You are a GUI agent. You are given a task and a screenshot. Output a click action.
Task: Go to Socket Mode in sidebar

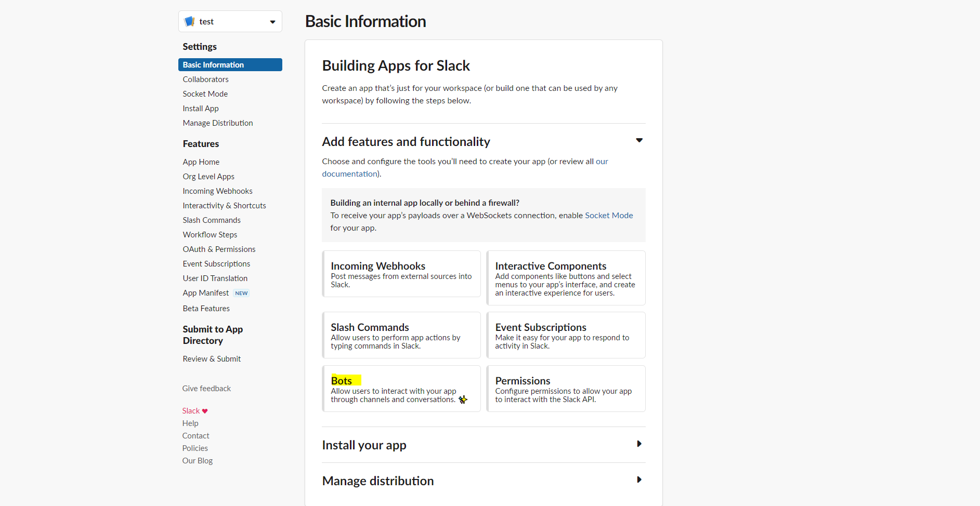pos(205,94)
